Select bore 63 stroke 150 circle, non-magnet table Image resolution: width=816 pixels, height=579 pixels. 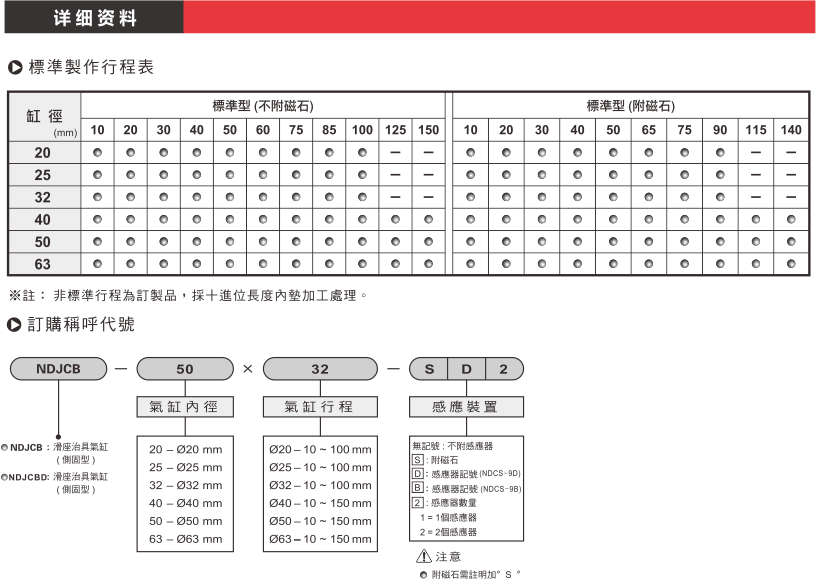click(427, 264)
